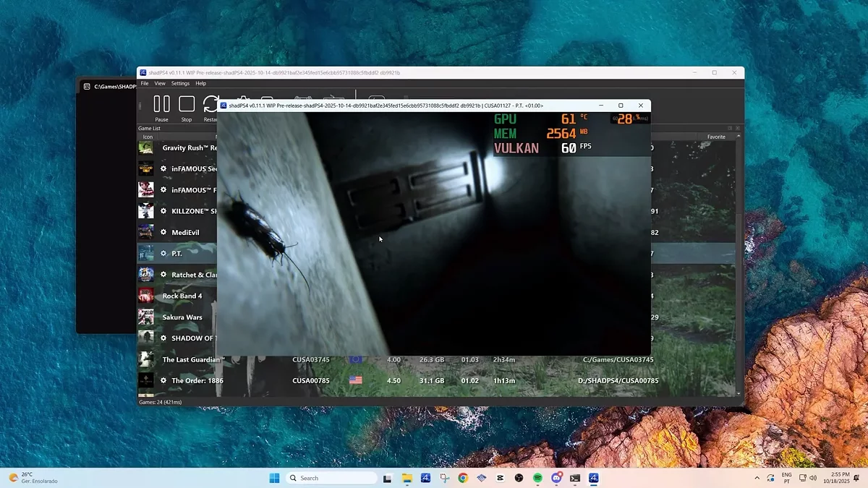
Task: Open the Settings menu
Action: tap(180, 84)
